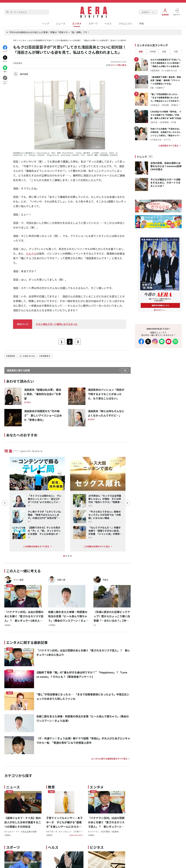Open 教育 category heading
The width and height of the screenshot is (186, 868).
pyautogui.click(x=51, y=787)
